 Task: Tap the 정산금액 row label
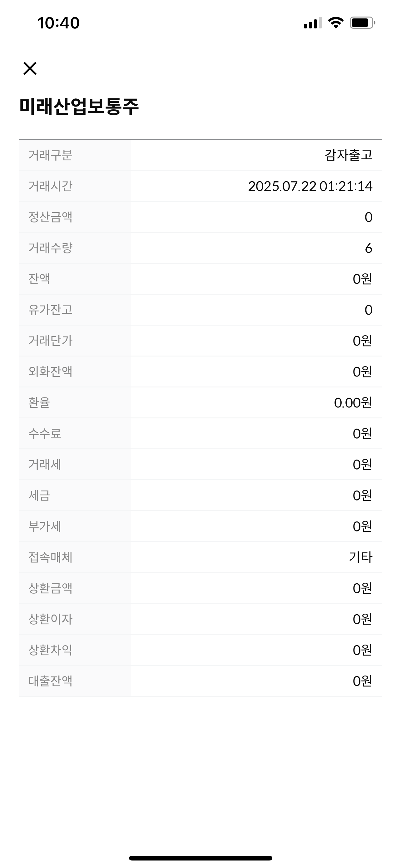[51, 217]
